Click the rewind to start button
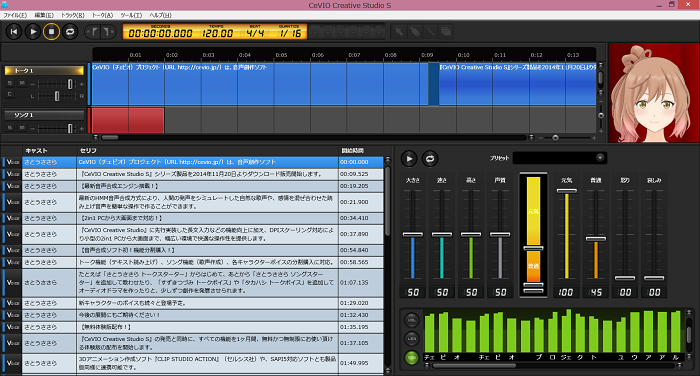 (x=14, y=32)
